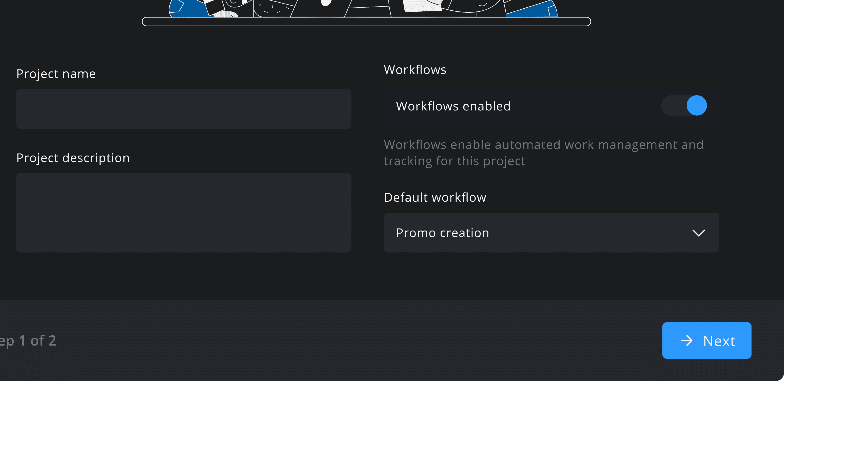Click the rounded base bar under illustration
The image size is (868, 456).
[x=366, y=22]
